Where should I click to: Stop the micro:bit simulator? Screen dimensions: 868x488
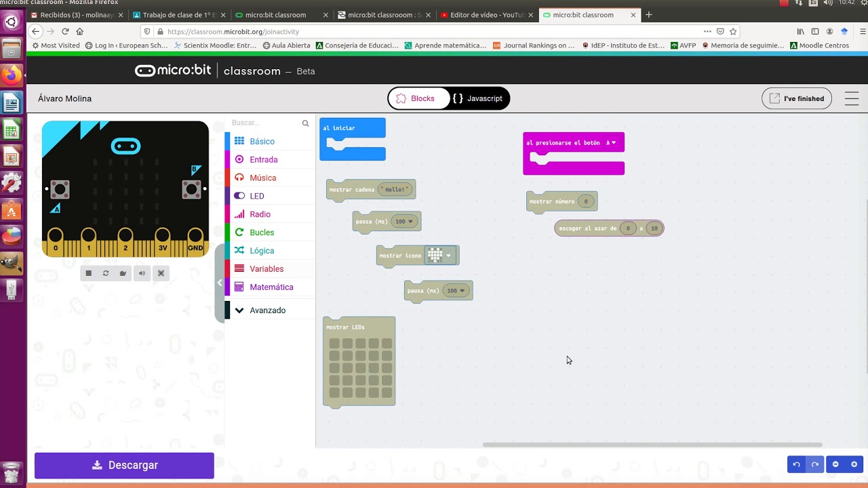88,273
